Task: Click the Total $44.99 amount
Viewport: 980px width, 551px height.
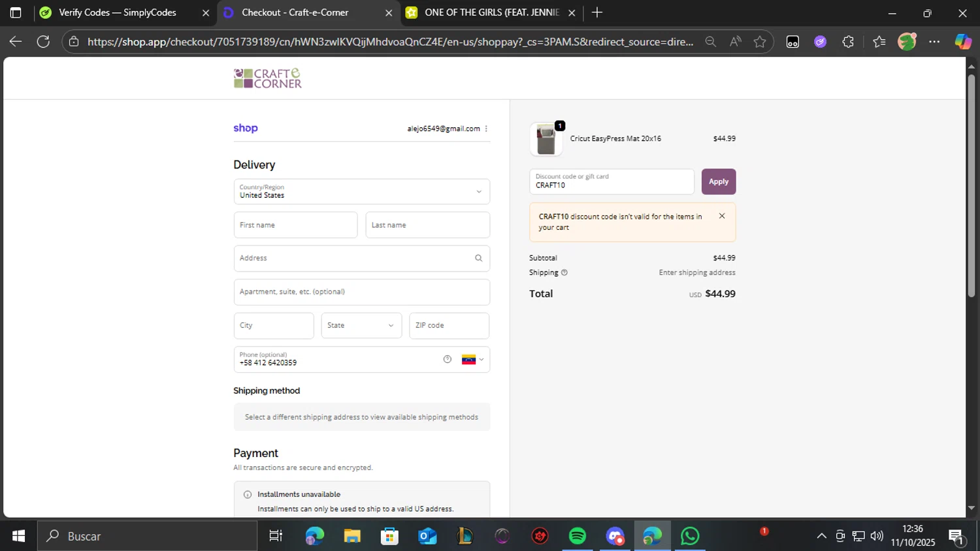Action: click(720, 294)
